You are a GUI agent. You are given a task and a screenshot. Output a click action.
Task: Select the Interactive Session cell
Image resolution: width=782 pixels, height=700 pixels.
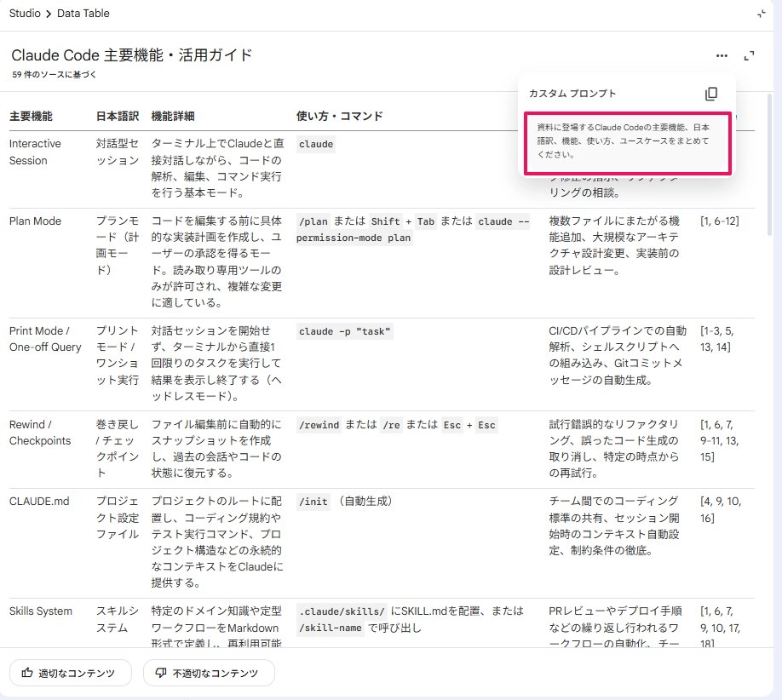click(35, 152)
